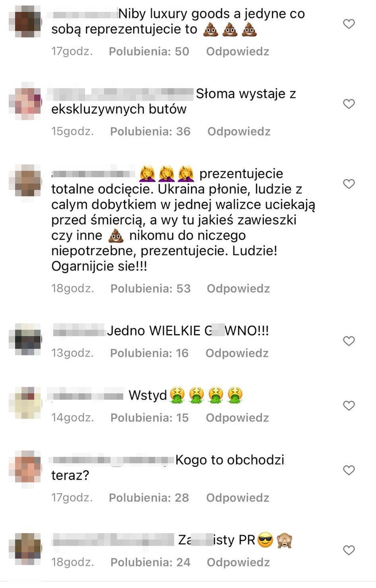Viewport: 376px width, 588px height.
Task: Open profile picture beside 'Wstyd' comment
Action: point(25,402)
